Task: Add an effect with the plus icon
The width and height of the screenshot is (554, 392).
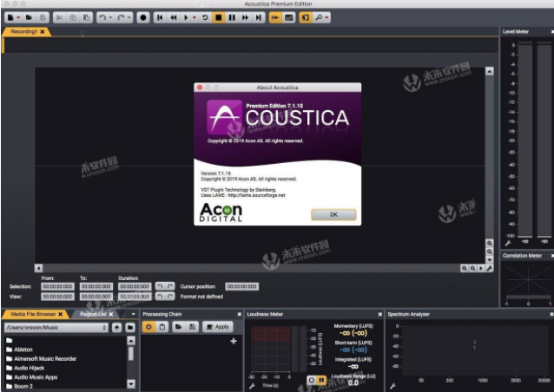Action: [x=234, y=341]
